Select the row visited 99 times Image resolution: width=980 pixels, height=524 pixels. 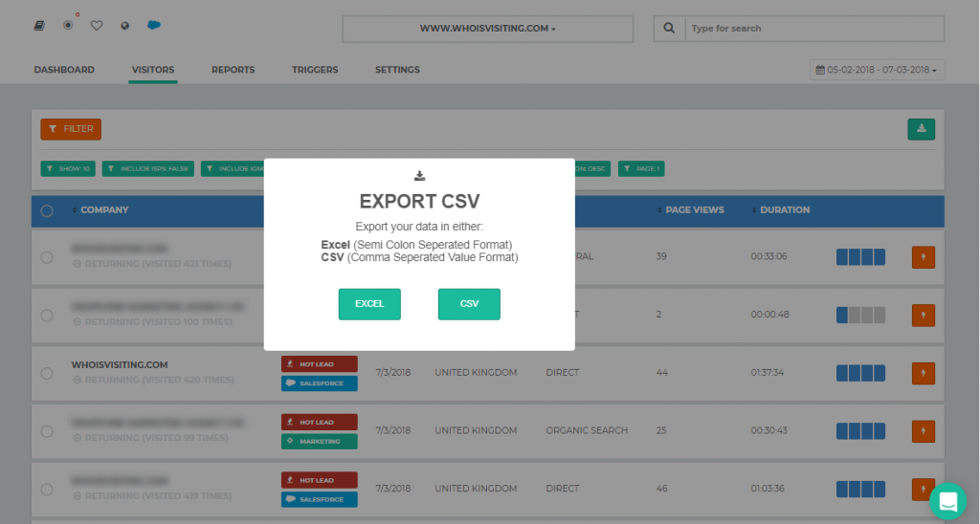(47, 431)
